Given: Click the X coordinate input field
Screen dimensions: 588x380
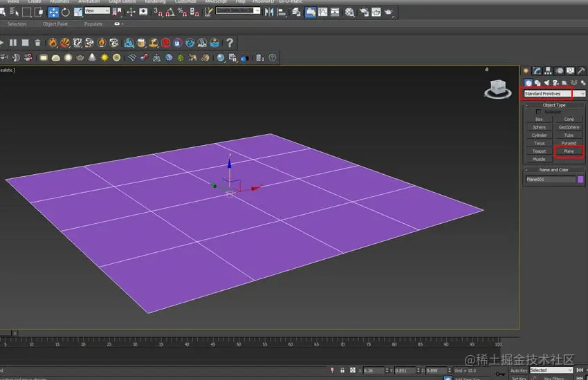Looking at the screenshot, I should 374,370.
